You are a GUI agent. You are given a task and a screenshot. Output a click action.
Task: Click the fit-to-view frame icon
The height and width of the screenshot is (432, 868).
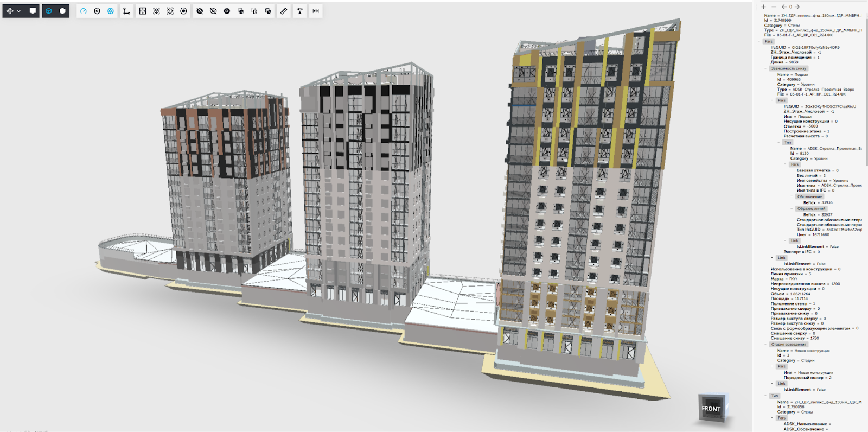pyautogui.click(x=143, y=11)
